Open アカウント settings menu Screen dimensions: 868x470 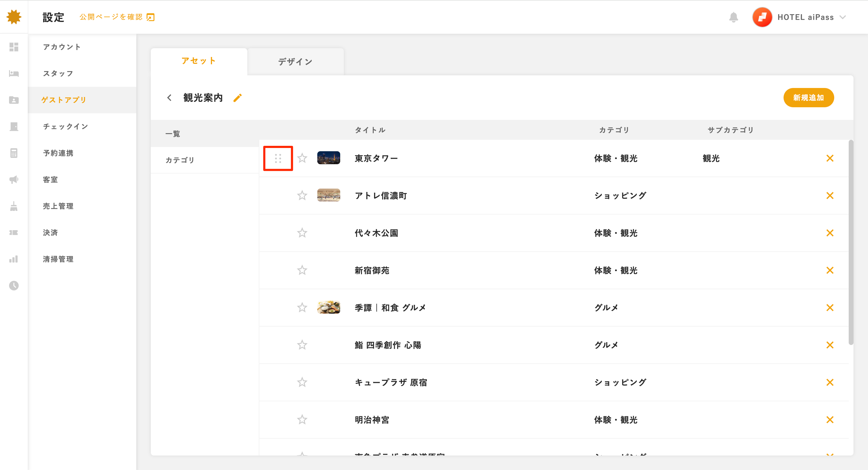82,47
